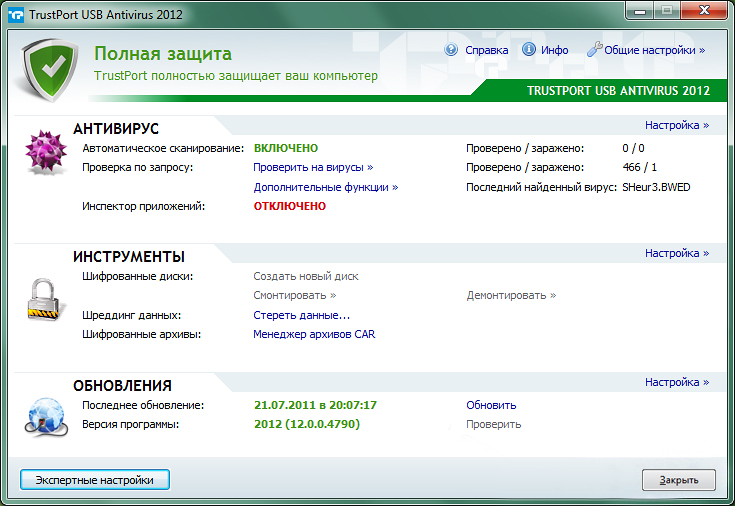Open Справка help link
Viewport: 735px width, 506px height.
[487, 50]
